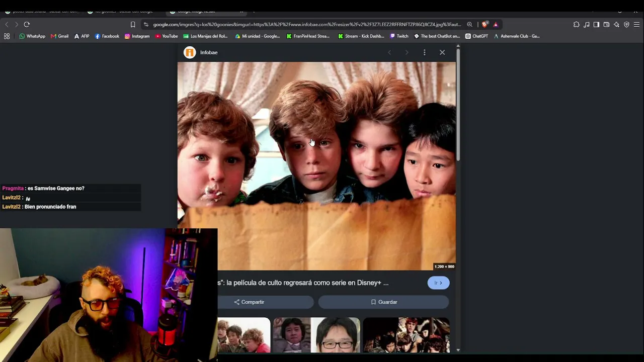Open the ChatGPT bookmark
Viewport: 644px width, 362px height.
tap(476, 36)
